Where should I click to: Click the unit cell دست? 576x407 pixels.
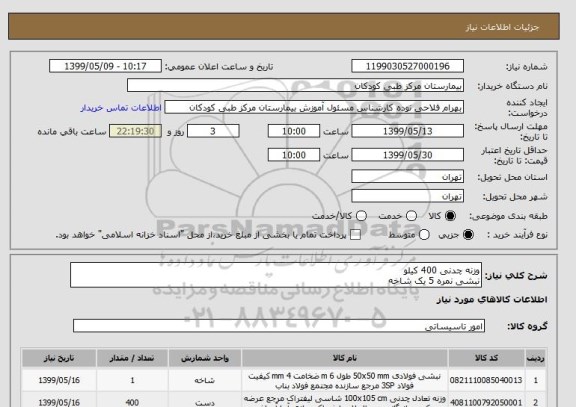coord(205,403)
